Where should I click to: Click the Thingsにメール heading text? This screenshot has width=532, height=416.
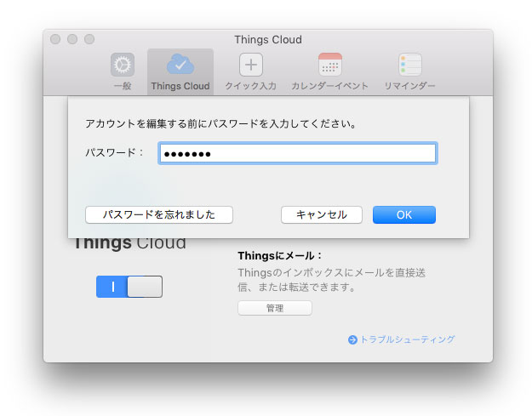click(279, 255)
